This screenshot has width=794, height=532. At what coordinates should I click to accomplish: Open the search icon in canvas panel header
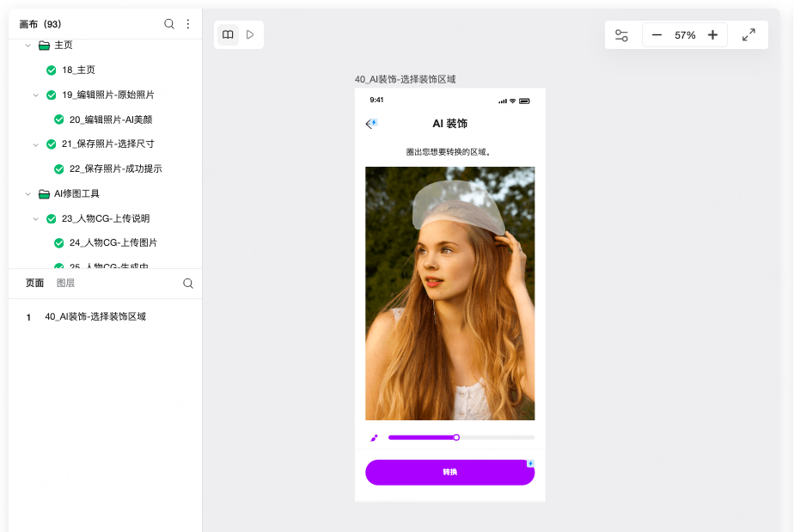point(169,24)
